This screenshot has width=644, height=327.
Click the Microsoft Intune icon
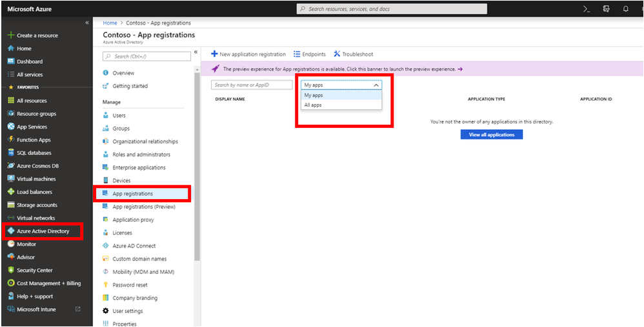[x=11, y=310]
